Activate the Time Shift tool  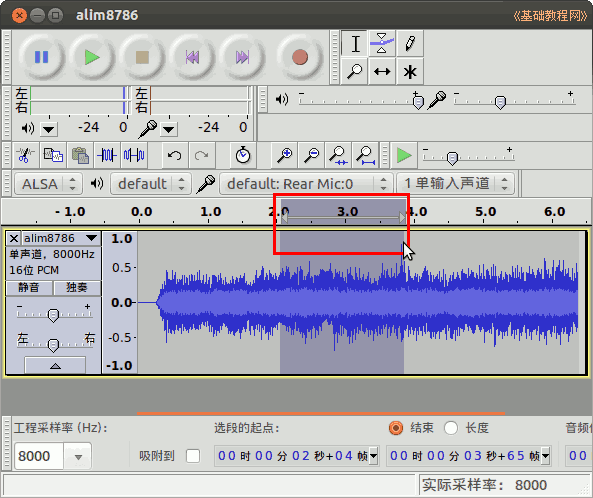coord(382,71)
